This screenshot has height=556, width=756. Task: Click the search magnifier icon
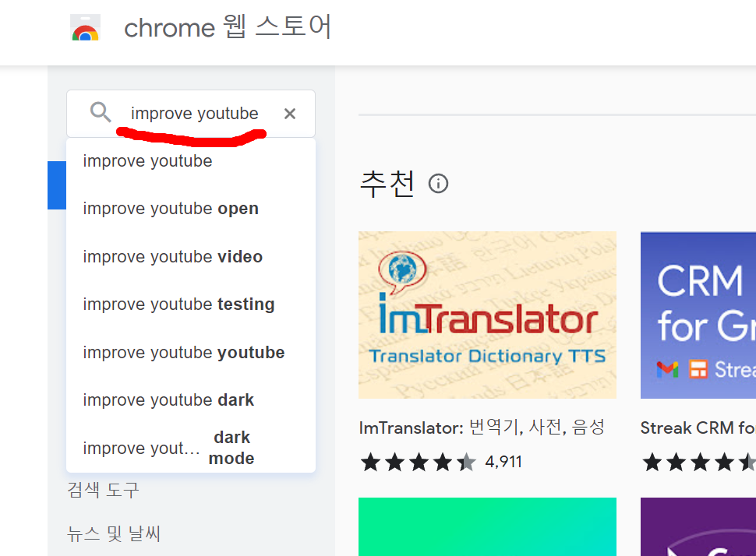101,112
